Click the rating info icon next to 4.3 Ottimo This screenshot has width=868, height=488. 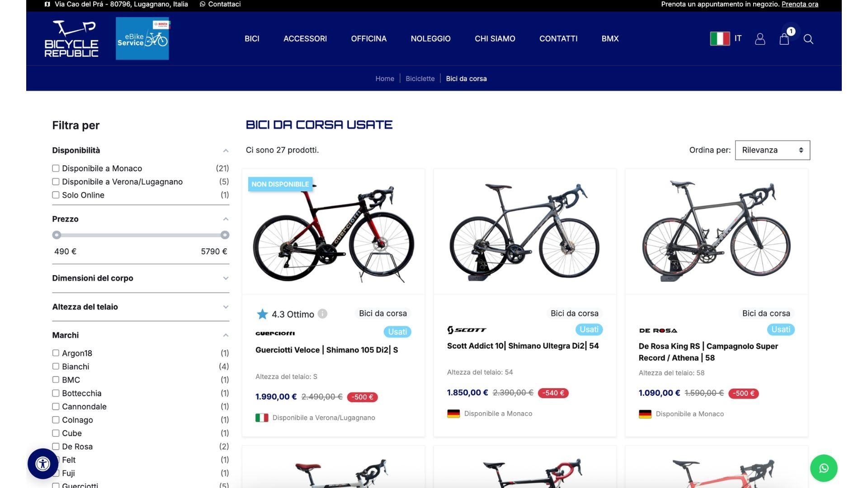[322, 314]
